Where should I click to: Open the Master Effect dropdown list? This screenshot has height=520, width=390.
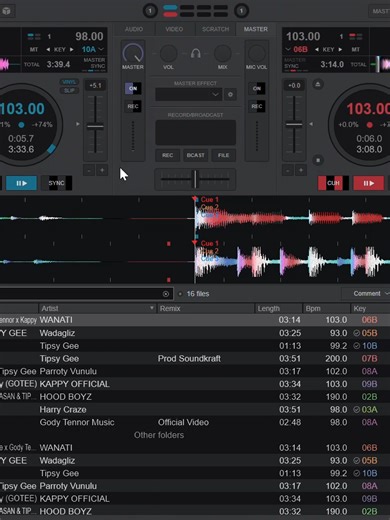point(188,94)
